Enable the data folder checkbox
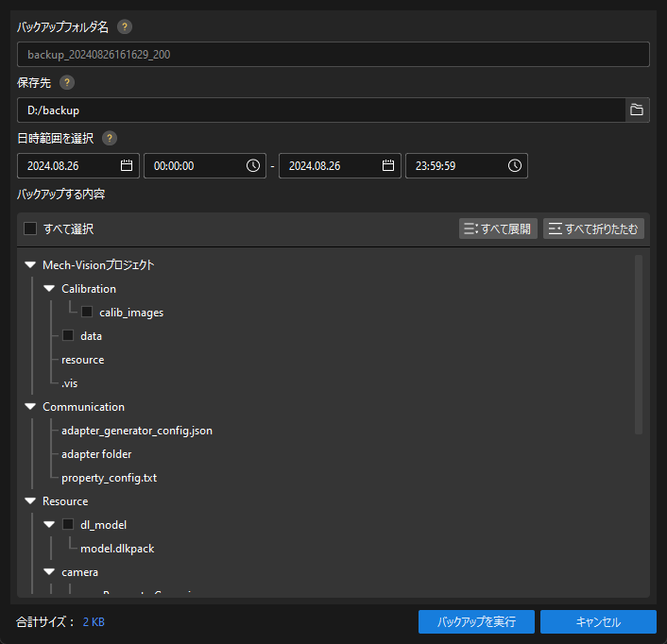Screen dimensions: 667x644 (x=68, y=336)
